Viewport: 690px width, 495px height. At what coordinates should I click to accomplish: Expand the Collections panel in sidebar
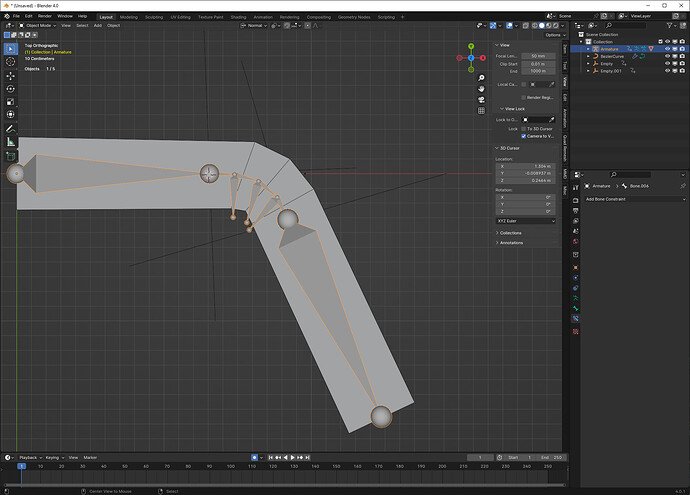[x=510, y=233]
